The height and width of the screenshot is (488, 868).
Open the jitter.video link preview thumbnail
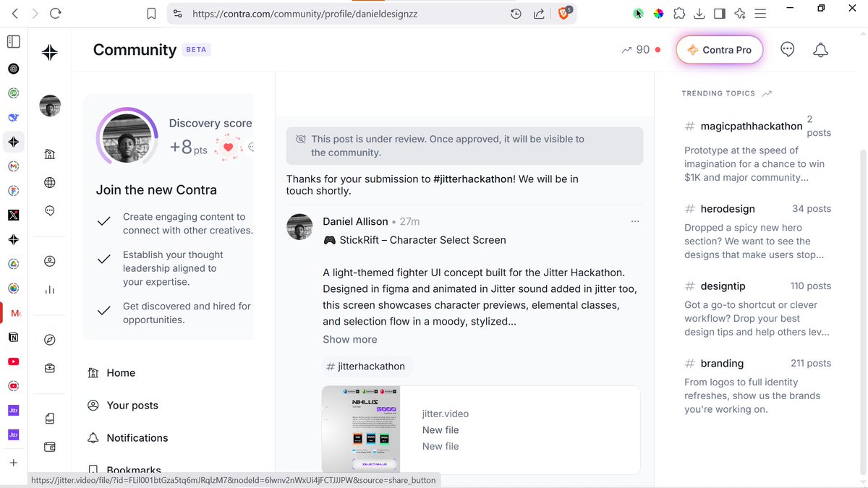pos(361,429)
